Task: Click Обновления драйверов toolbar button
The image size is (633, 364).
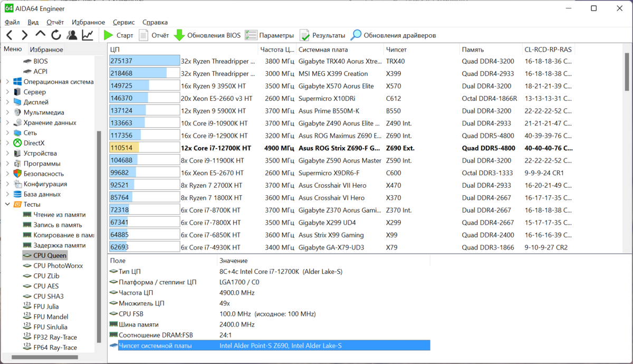Action: tap(394, 35)
